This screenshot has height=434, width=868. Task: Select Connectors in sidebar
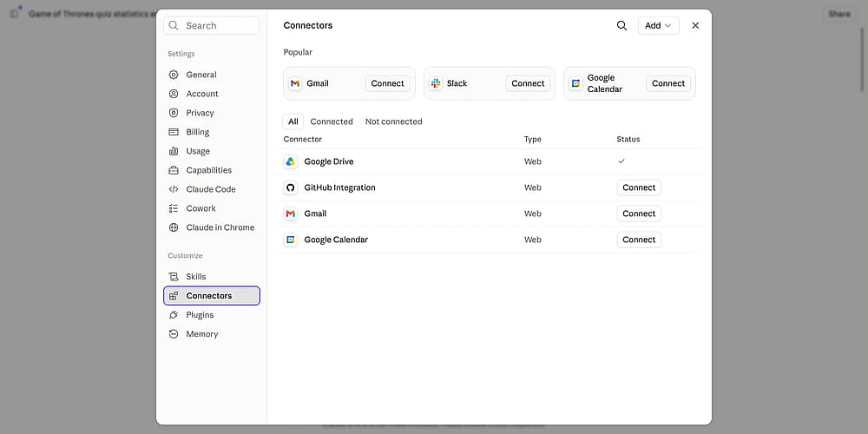[x=212, y=296]
